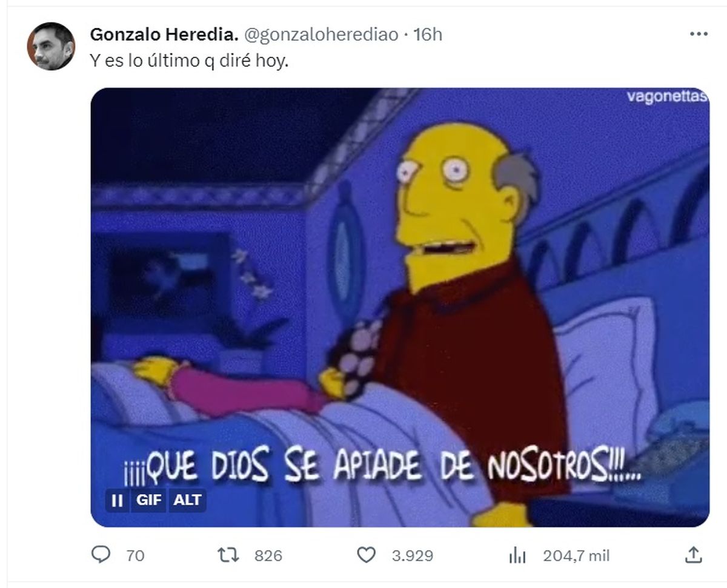727x588 pixels.
Task: Click the 826 retweets count
Action: click(268, 555)
